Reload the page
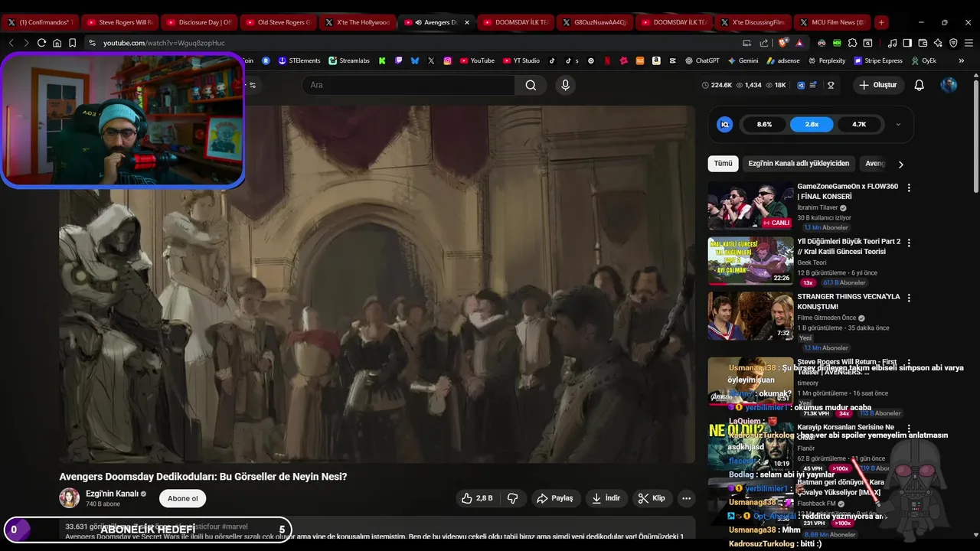Viewport: 980px width, 551px height. click(41, 43)
